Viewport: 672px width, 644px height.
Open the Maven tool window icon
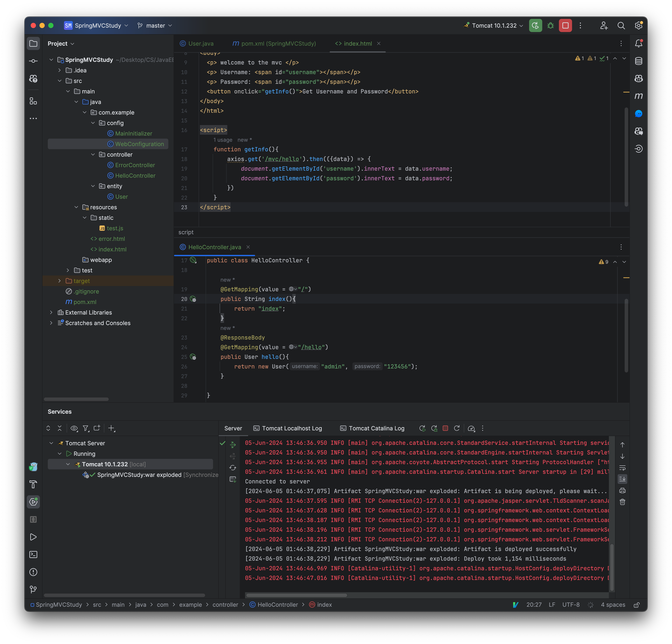pos(639,96)
